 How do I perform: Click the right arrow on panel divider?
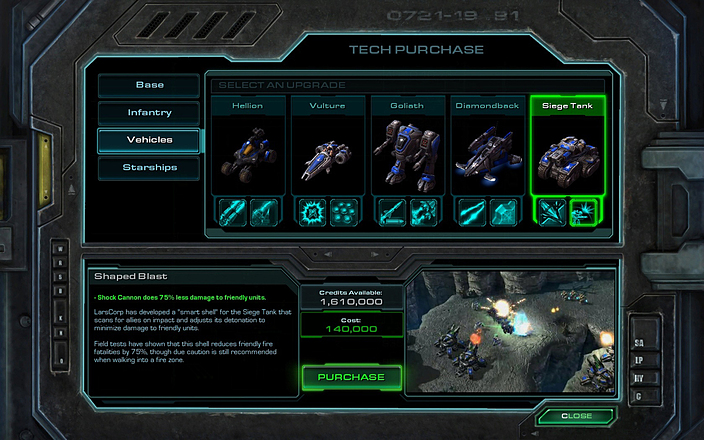[x=374, y=254]
